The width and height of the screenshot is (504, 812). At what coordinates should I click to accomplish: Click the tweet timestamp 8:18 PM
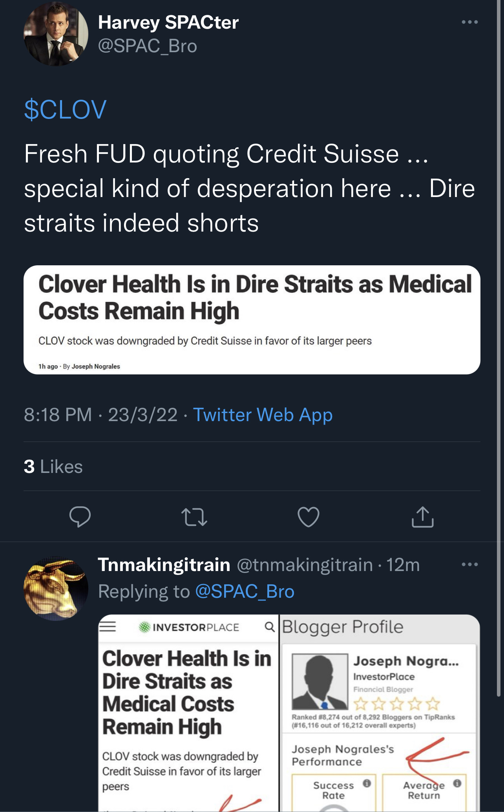(58, 415)
